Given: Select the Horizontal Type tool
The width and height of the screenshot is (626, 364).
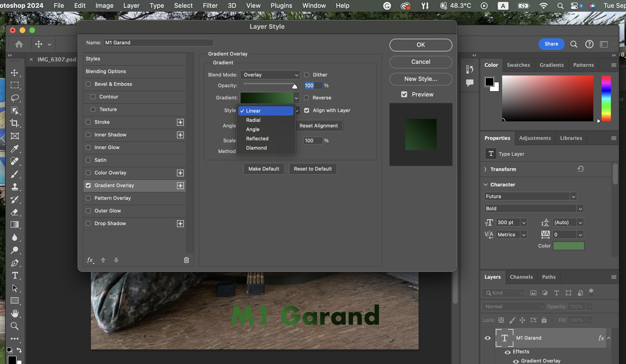Looking at the screenshot, I should (x=14, y=276).
